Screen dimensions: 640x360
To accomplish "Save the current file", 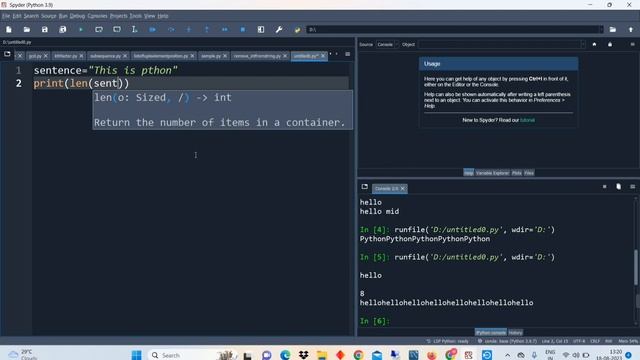I will [x=44, y=29].
